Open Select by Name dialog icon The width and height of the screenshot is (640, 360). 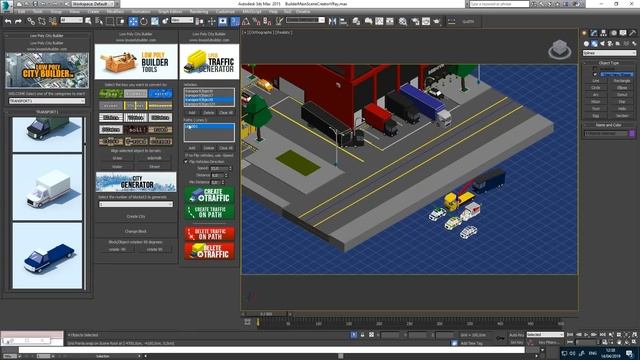click(99, 21)
